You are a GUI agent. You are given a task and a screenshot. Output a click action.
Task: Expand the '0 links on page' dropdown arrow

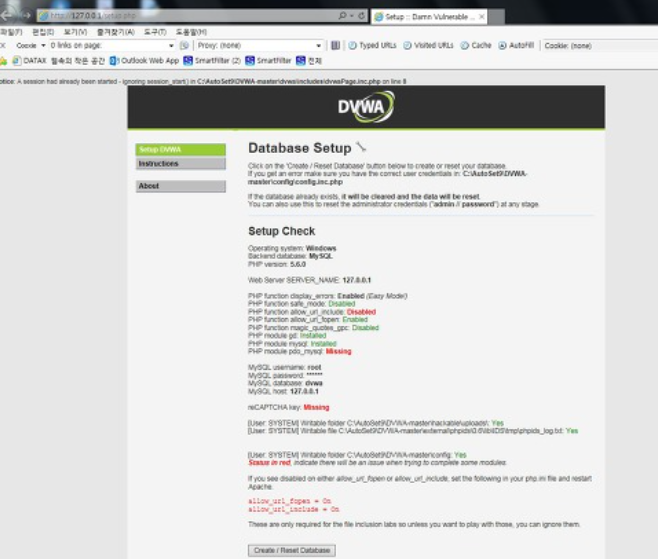171,45
